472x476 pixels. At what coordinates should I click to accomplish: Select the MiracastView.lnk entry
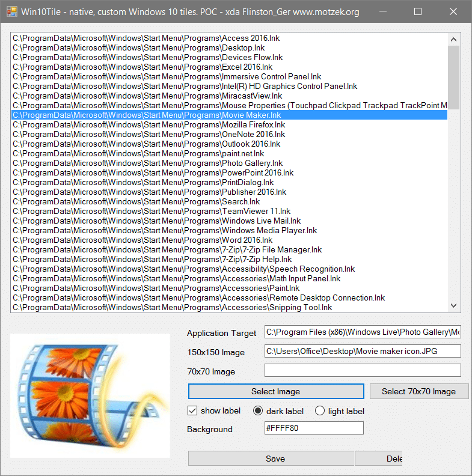click(x=229, y=96)
